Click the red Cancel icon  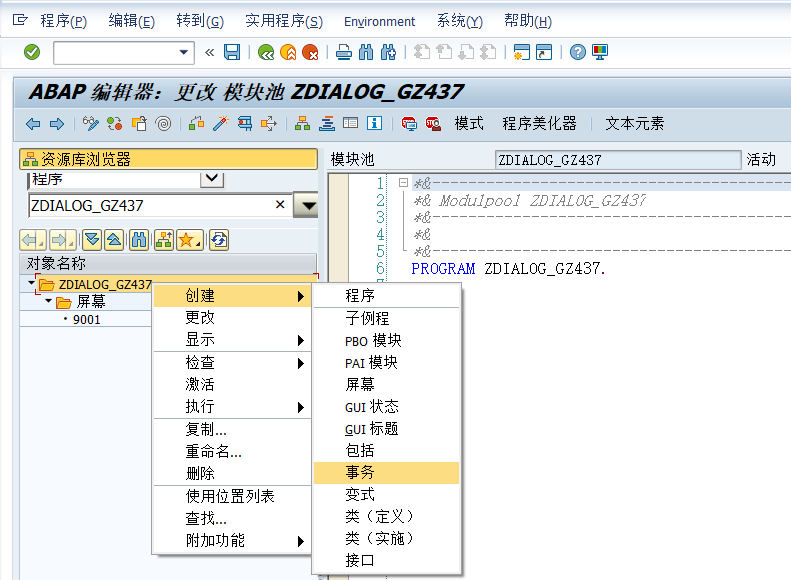coord(310,52)
